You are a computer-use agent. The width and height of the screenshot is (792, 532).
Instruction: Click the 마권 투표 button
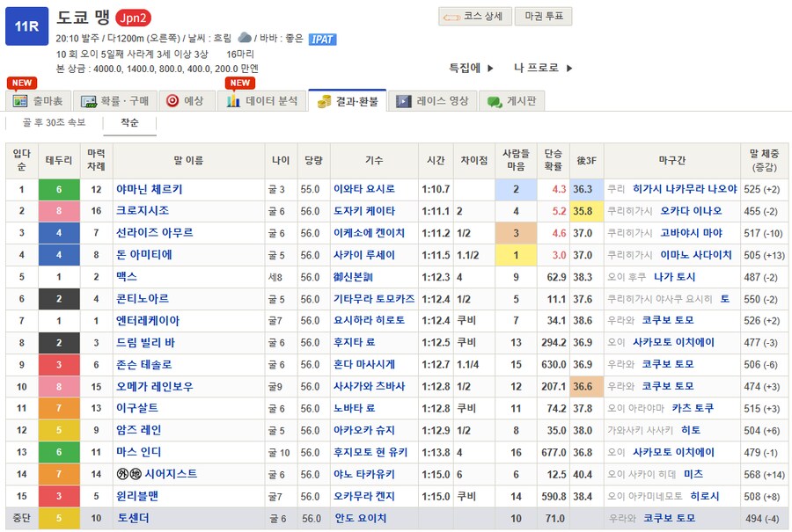point(546,17)
